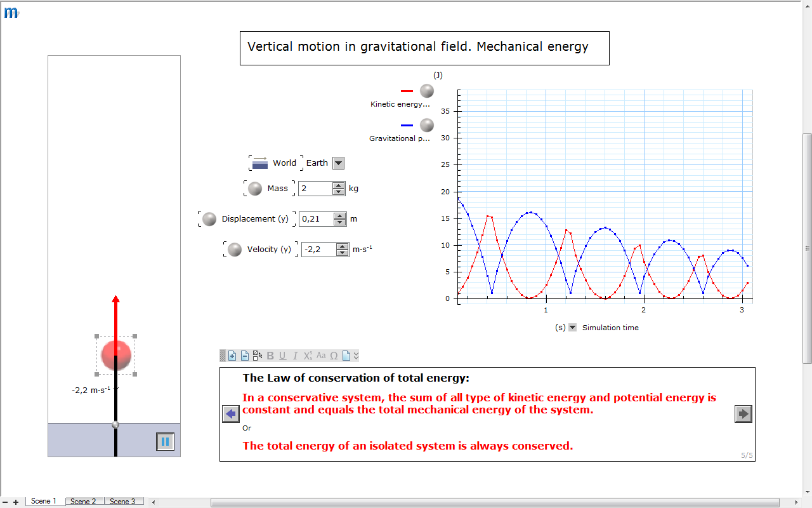The height and width of the screenshot is (508, 812).
Task: Switch to Scene 2 tab
Action: 84,502
